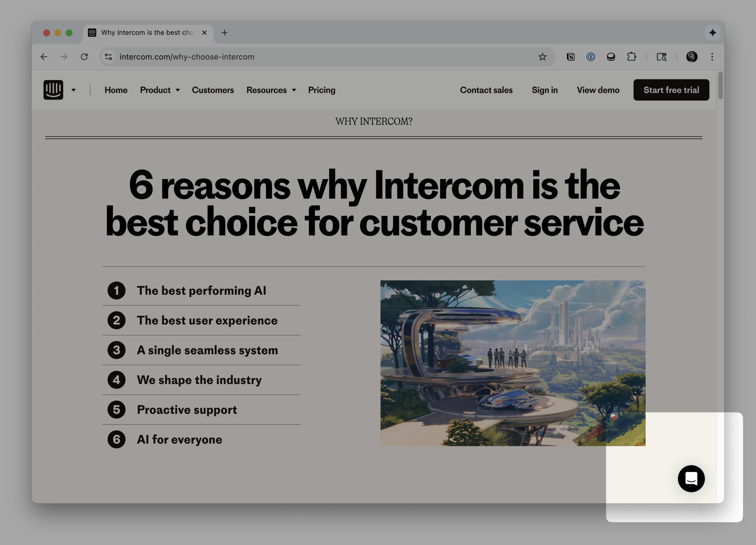Open the Intercom messenger chat launcher
Viewport: 756px width, 545px height.
tap(691, 478)
